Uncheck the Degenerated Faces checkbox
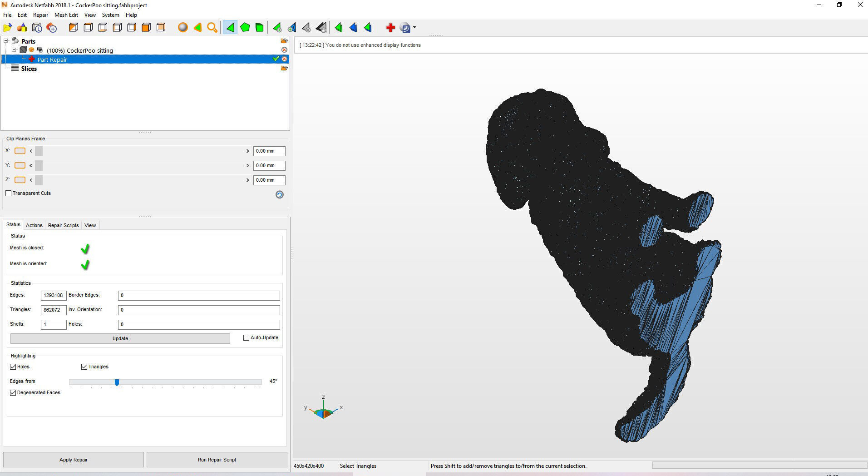Viewport: 868px width, 476px height. point(13,392)
